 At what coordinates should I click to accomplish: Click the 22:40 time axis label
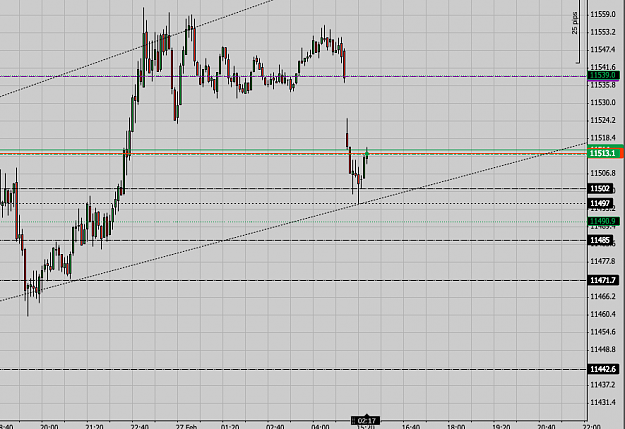140,426
